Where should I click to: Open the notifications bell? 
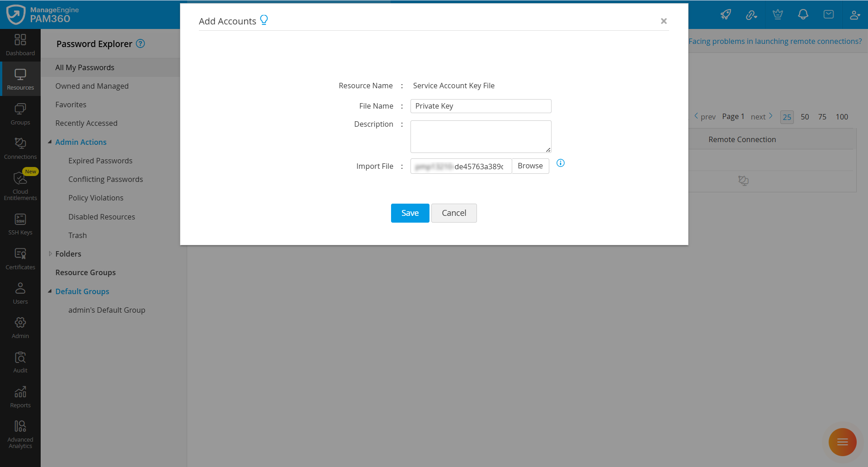pyautogui.click(x=803, y=14)
